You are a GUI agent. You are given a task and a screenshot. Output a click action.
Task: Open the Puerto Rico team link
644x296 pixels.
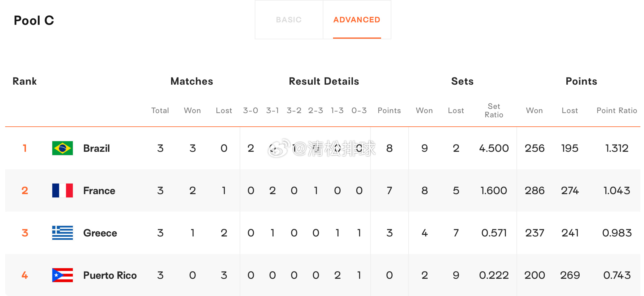pos(110,275)
